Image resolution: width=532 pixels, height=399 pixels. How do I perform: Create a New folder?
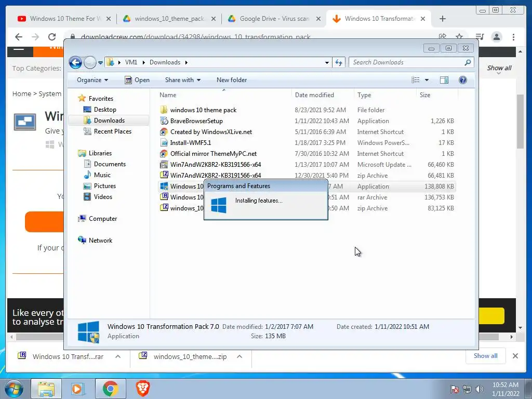coord(232,80)
